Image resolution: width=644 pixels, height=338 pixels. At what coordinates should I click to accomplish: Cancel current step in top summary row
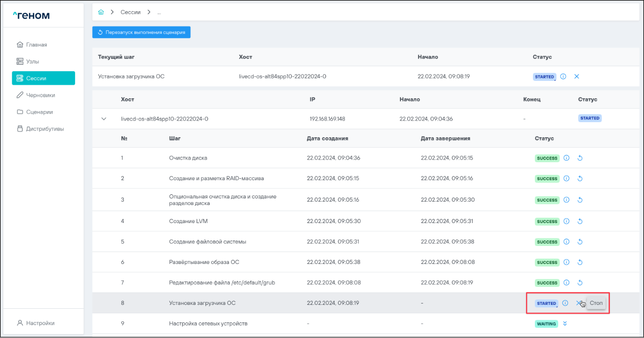577,76
